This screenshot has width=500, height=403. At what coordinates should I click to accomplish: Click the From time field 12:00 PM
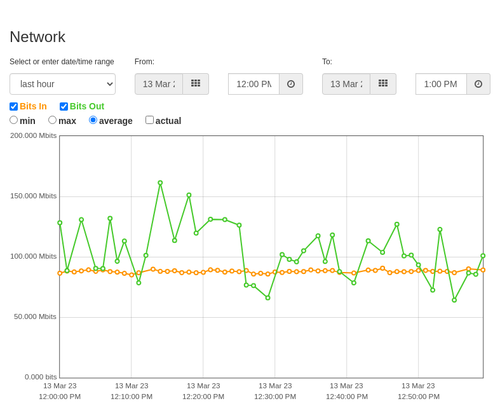tap(254, 84)
